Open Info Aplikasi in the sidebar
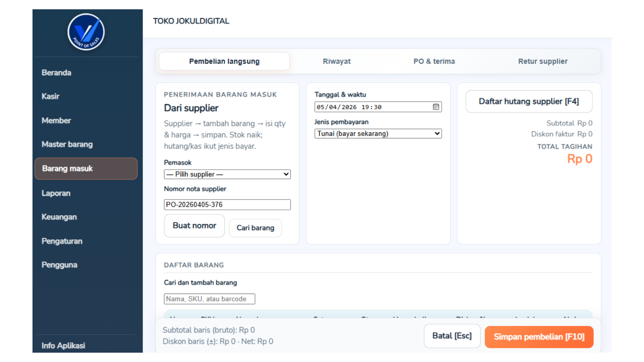 [63, 346]
